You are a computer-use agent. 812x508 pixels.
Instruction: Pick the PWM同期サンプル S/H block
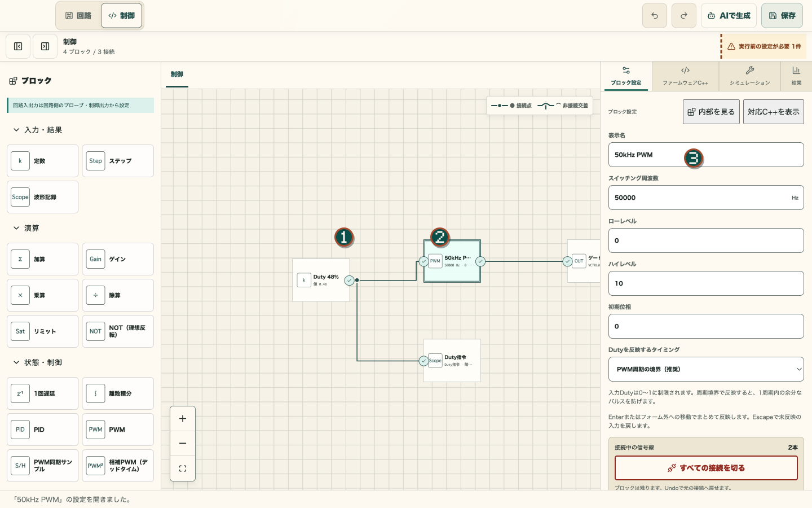coord(43,466)
